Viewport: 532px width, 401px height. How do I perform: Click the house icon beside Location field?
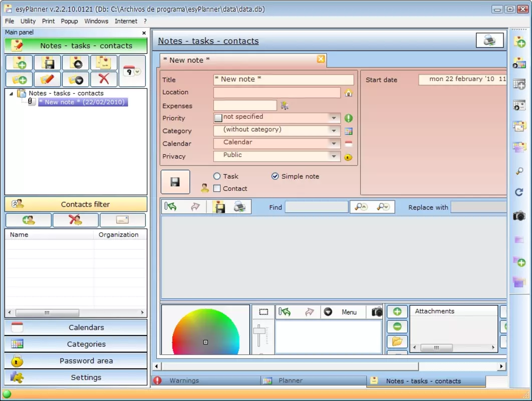coord(349,93)
